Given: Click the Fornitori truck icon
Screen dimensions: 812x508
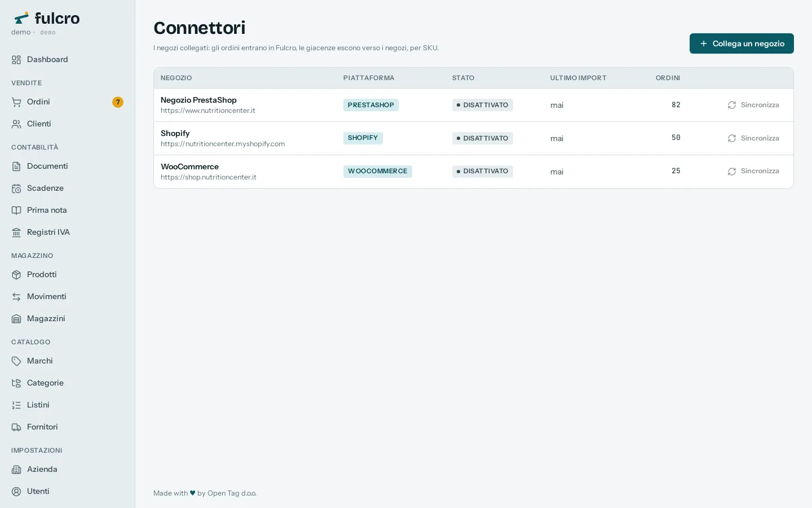Looking at the screenshot, I should coord(16,427).
